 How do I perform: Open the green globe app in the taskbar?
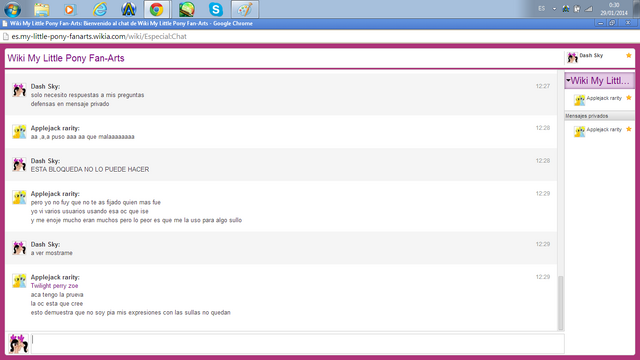click(187, 9)
